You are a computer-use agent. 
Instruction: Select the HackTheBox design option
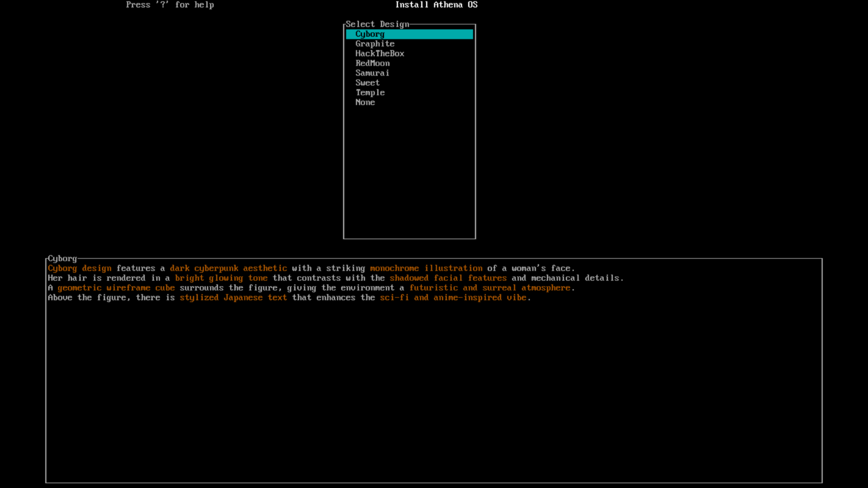(x=379, y=53)
